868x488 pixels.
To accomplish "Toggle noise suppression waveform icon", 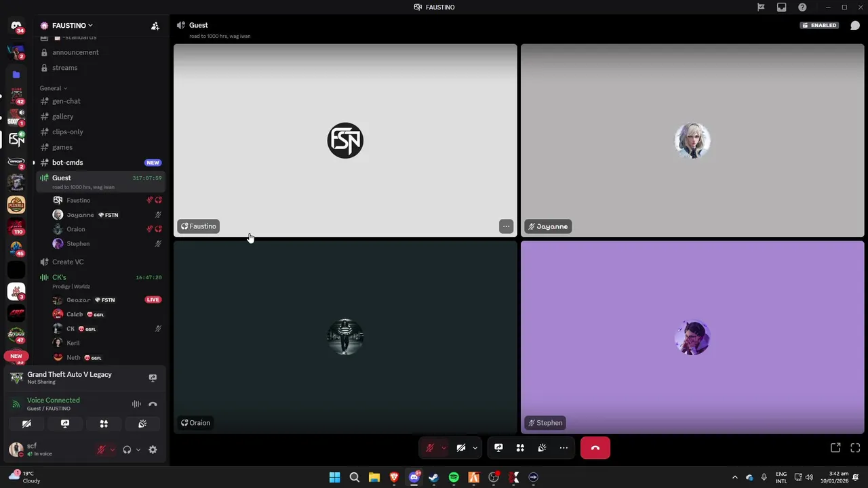I will (136, 404).
